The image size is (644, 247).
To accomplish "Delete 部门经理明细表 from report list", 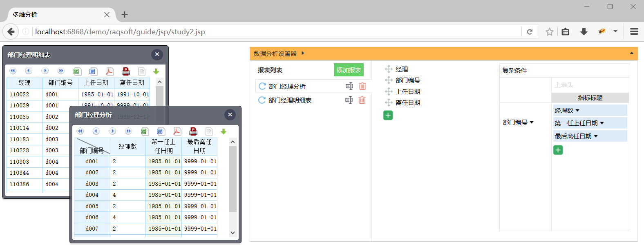I will 362,100.
